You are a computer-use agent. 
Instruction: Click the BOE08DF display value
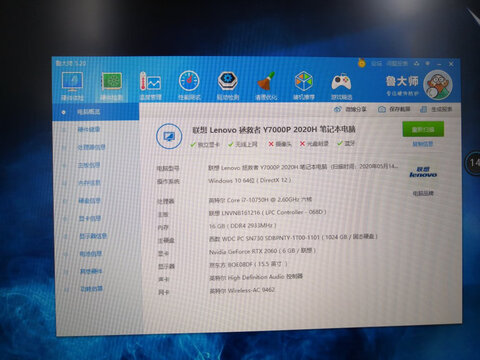(248, 264)
